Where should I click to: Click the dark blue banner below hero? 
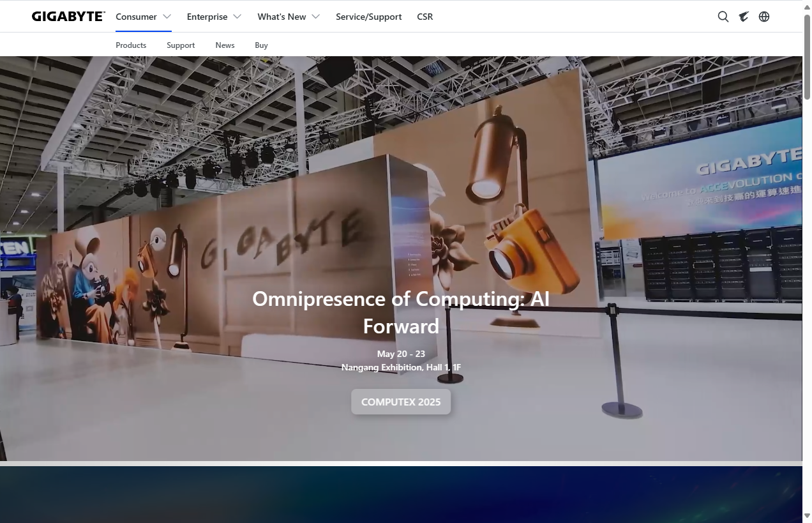pos(401,494)
